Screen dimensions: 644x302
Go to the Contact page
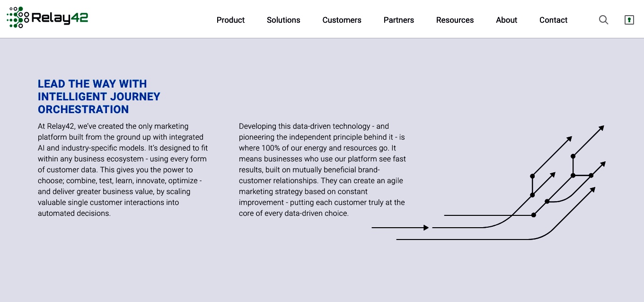553,20
